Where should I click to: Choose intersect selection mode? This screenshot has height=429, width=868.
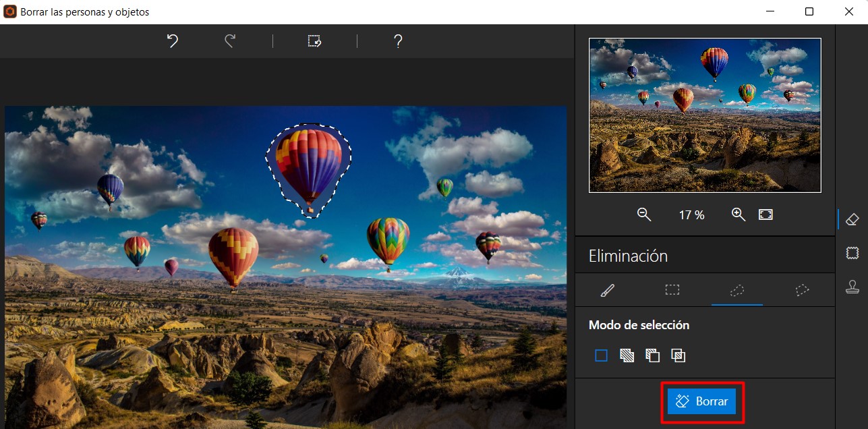(678, 355)
